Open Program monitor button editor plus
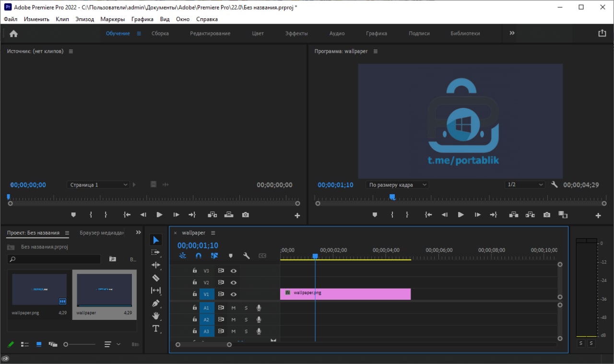Viewport: 614px width, 364px height. click(x=598, y=216)
